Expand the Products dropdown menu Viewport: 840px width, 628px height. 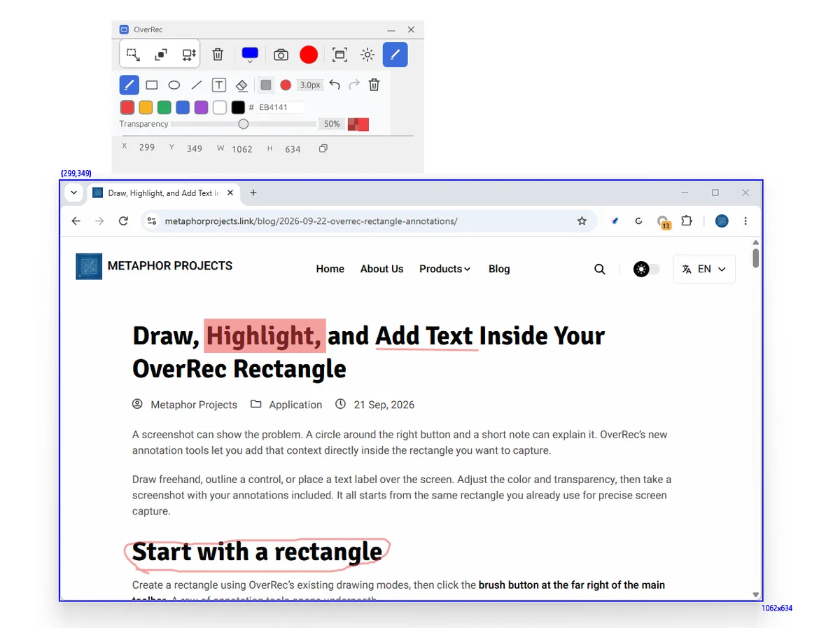click(445, 269)
